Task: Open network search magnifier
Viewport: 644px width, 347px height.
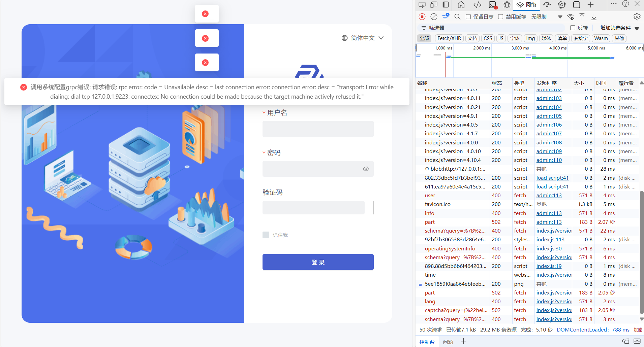Action: pos(457,16)
